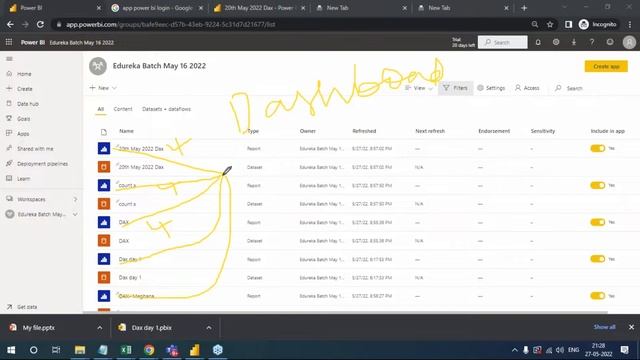Open the user account avatar

point(629,42)
